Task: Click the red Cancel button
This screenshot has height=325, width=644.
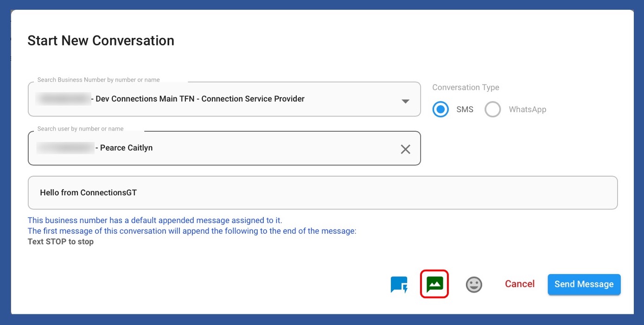Action: pos(519,284)
